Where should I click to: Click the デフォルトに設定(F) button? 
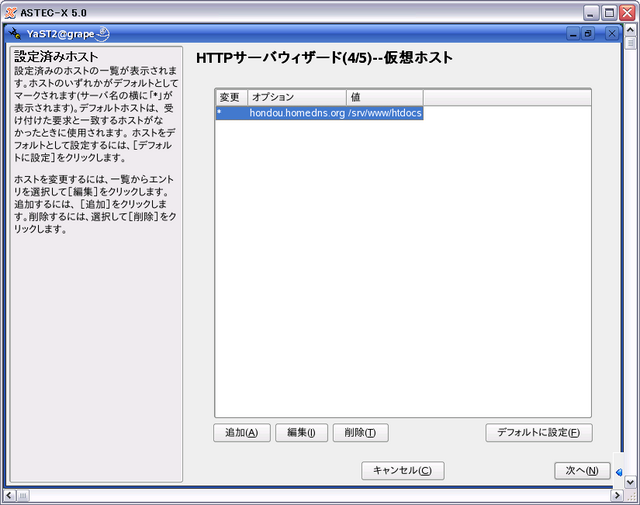click(x=539, y=433)
